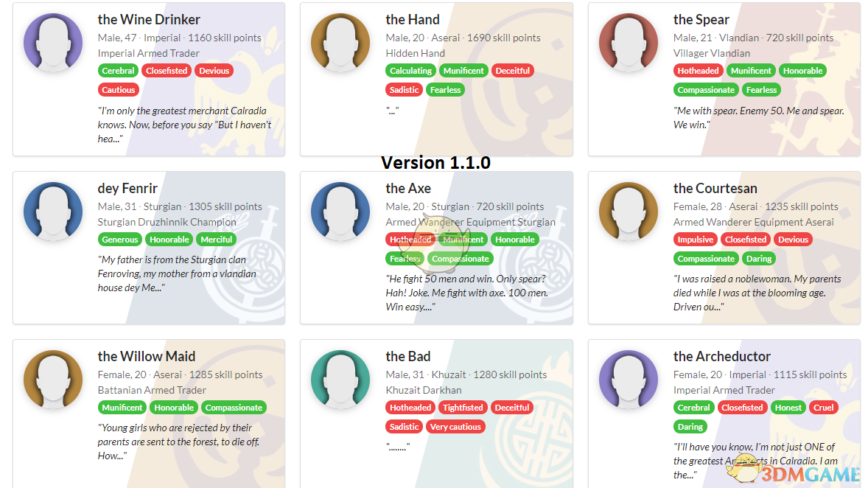The image size is (868, 488).
Task: Click dey Fenrir's Honorable tag
Action: tap(169, 240)
